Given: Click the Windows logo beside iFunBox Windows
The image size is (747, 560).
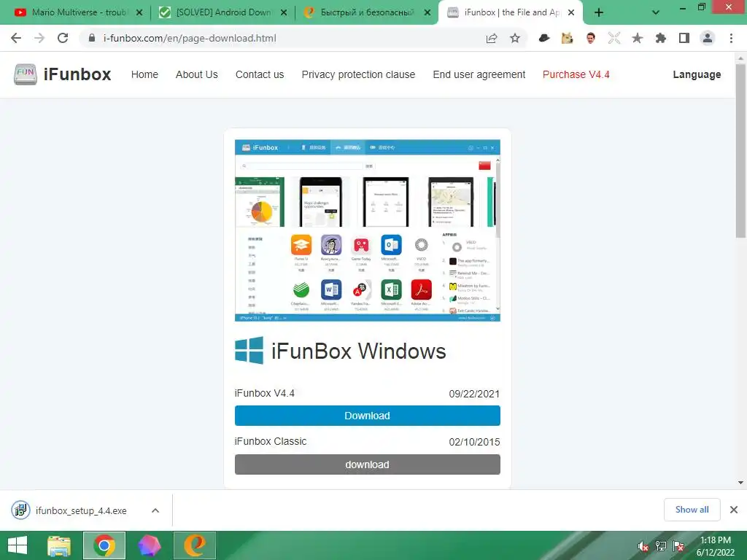Looking at the screenshot, I should coord(249,351).
